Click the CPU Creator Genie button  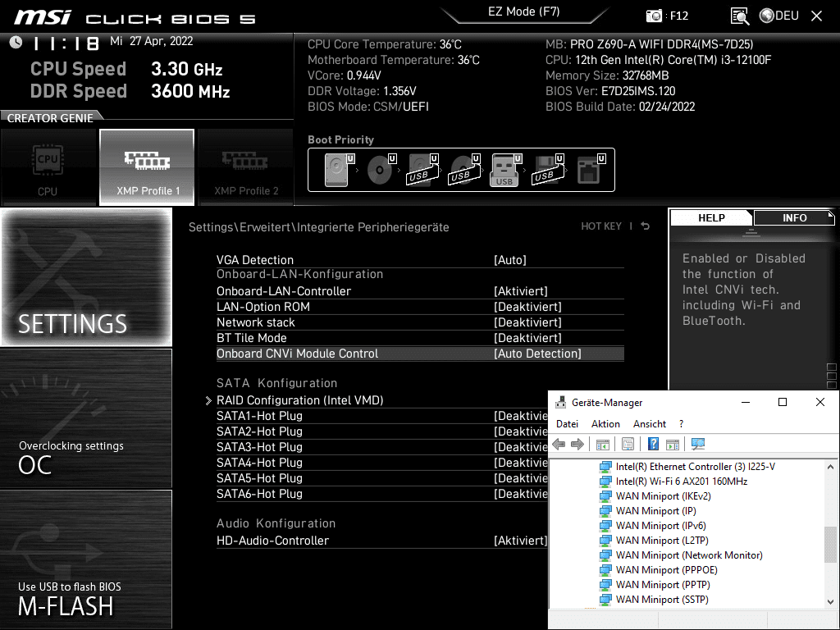pyautogui.click(x=48, y=167)
